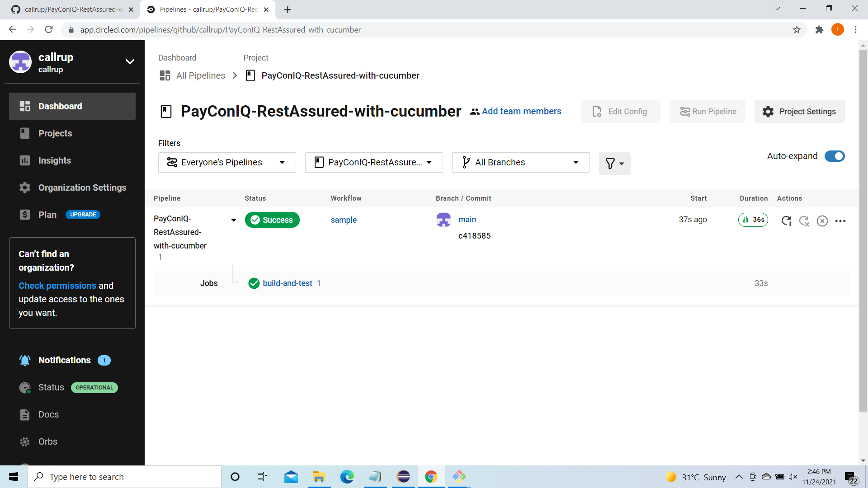Check the Status OPERATIONAL indicator
The width and height of the screenshot is (868, 488).
[94, 387]
